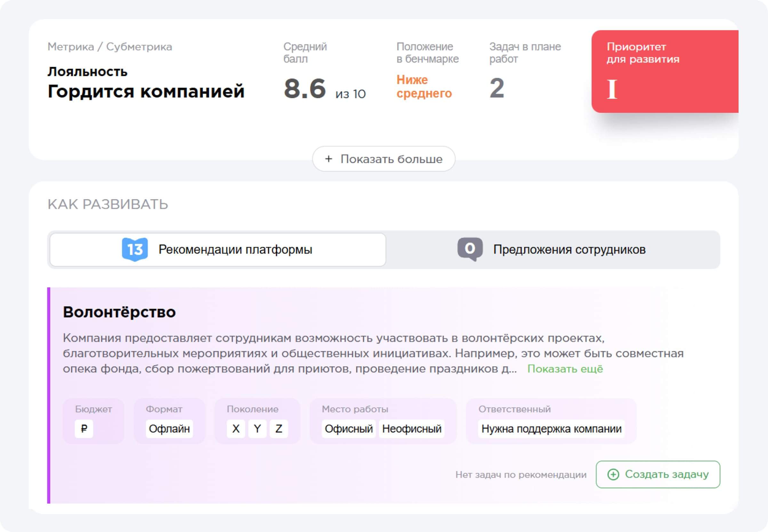Screen dimensions: 768x532
Task: Select generation tag Y
Action: pyautogui.click(x=257, y=428)
